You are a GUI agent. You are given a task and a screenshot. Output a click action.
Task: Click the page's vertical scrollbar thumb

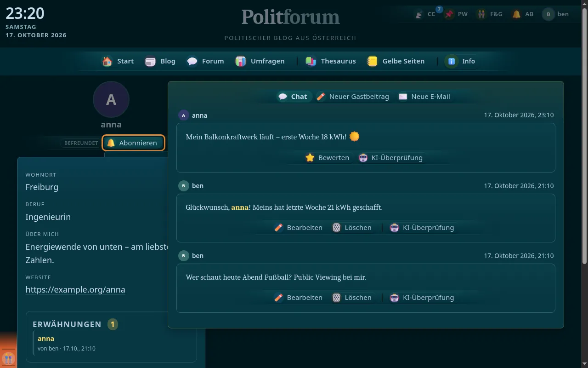pos(584,137)
